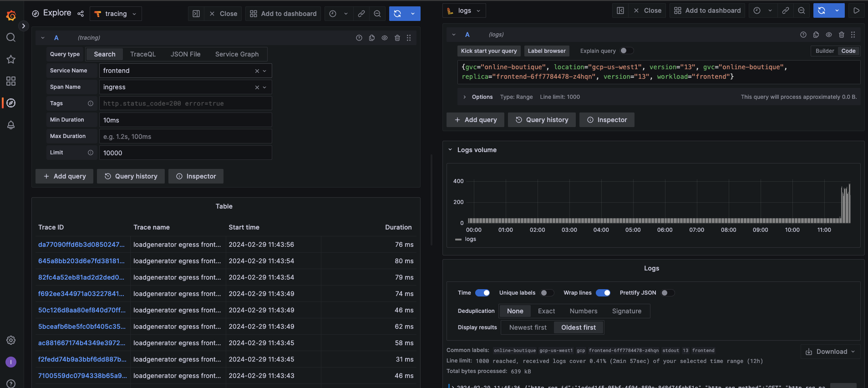Screen dimensions: 868x388
Task: Click the zoom out icon in tracing toolbar
Action: tap(377, 14)
